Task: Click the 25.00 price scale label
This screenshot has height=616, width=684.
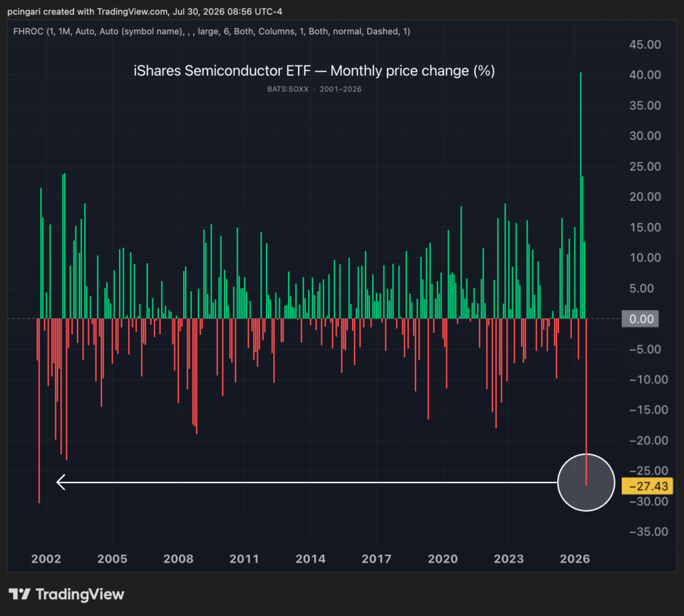Action: point(645,166)
